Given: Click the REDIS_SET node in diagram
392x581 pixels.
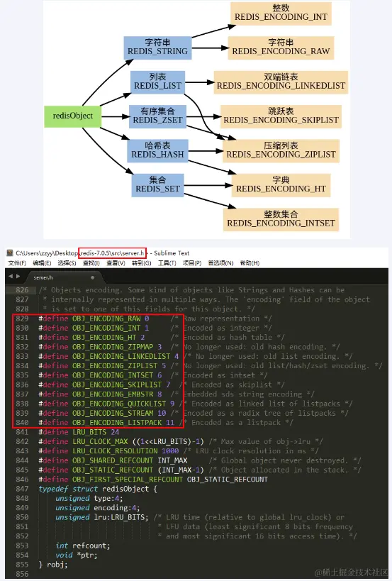Looking at the screenshot, I should click(157, 185).
